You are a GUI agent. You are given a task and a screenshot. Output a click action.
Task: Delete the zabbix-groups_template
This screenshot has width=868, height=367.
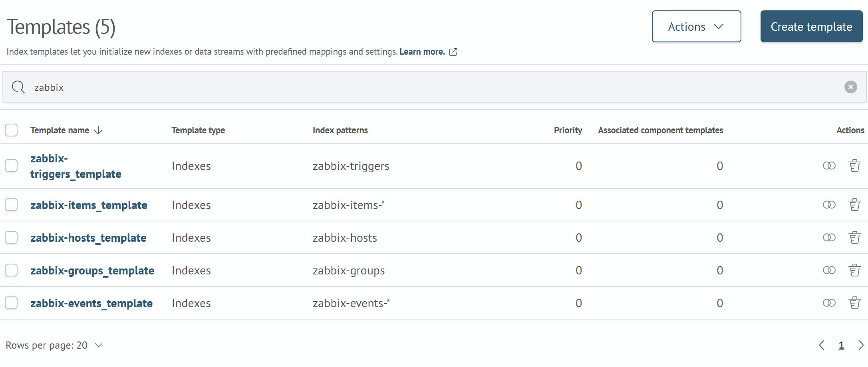click(x=854, y=270)
